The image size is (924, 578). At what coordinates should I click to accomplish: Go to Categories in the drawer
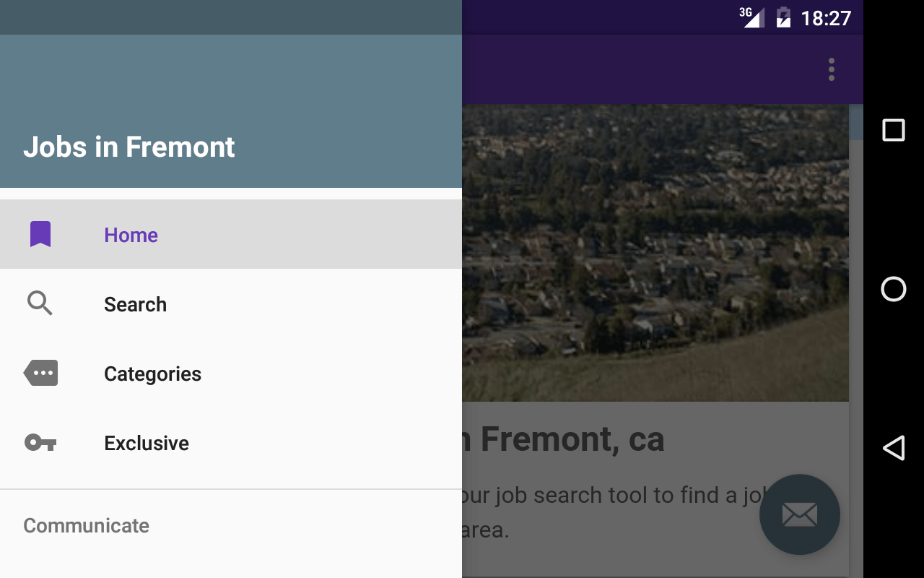pyautogui.click(x=152, y=374)
